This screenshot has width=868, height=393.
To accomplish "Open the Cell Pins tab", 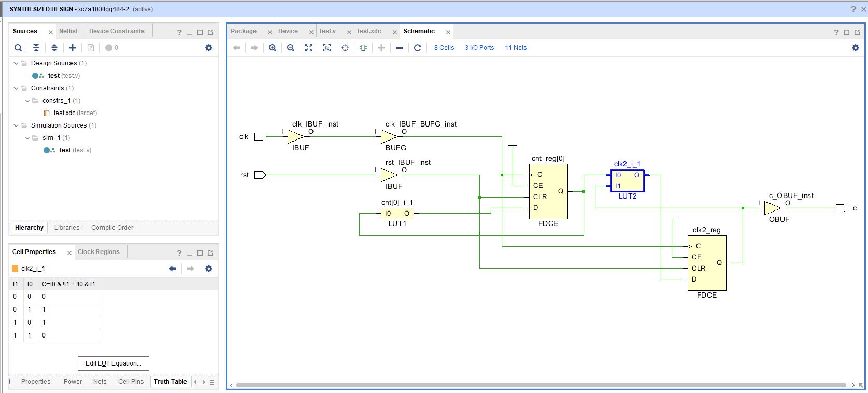I will 131,382.
